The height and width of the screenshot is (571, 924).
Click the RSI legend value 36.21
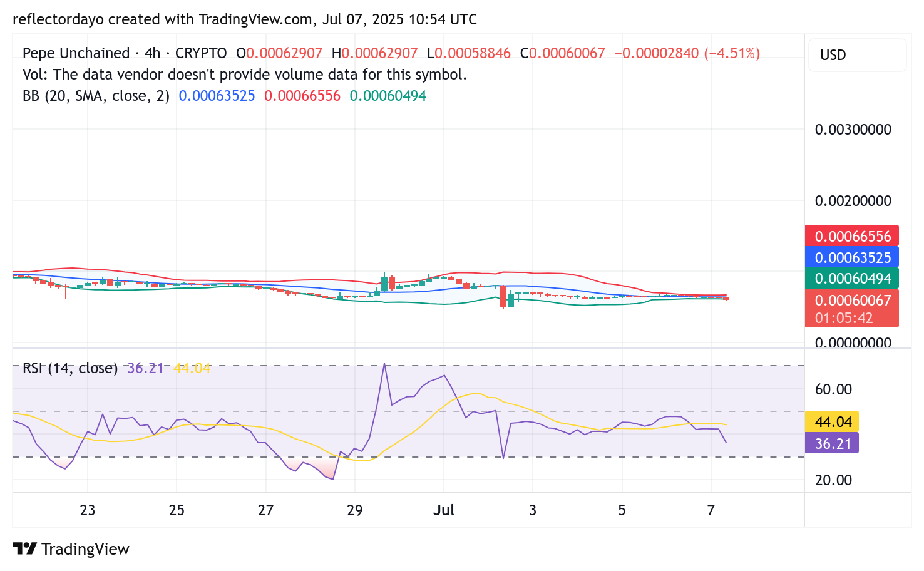(x=145, y=368)
